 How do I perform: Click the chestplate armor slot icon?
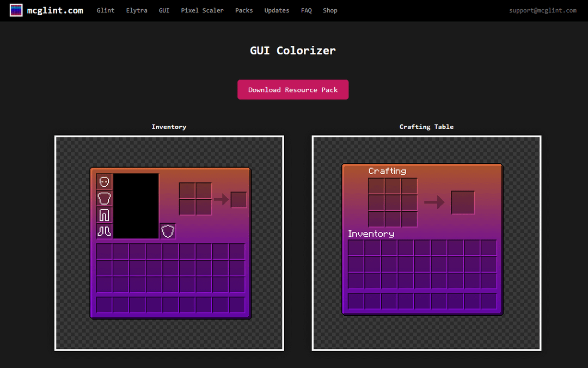click(104, 198)
